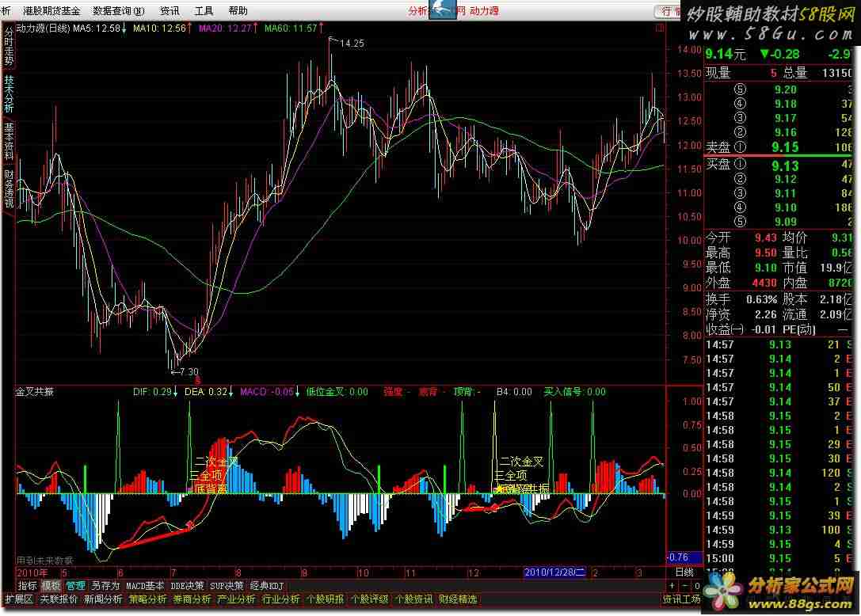The width and height of the screenshot is (861, 616).
Task: Switch indicator to 经典KDJ
Action: (267, 586)
